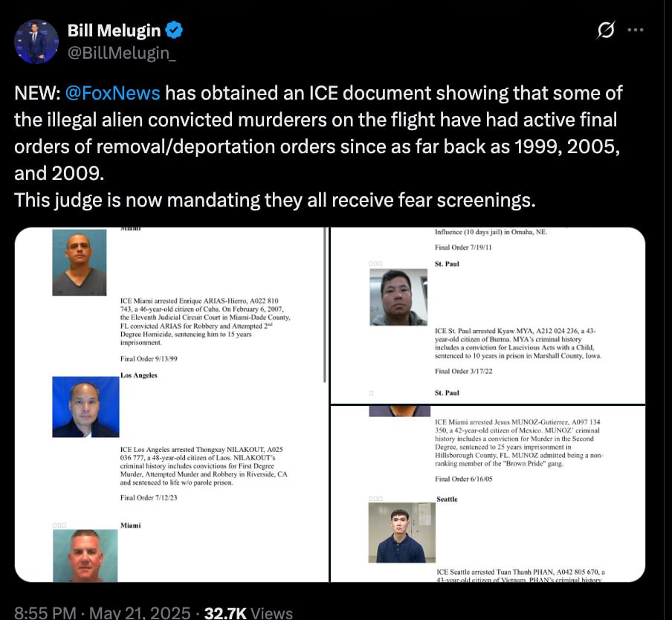This screenshot has height=620, width=672.
Task: Click the scrollbar in the left document image
Action: [325, 305]
